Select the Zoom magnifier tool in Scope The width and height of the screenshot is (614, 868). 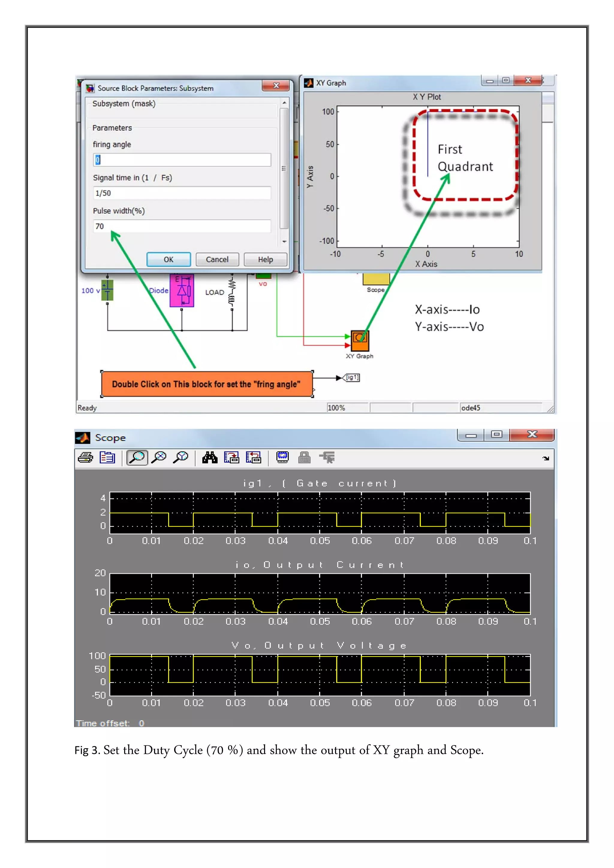(137, 458)
